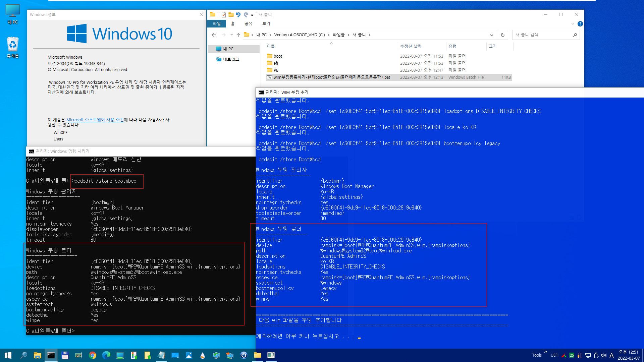Switch to the Windows info taskbar window
Screen dimensions: 644x362
click(x=271, y=355)
